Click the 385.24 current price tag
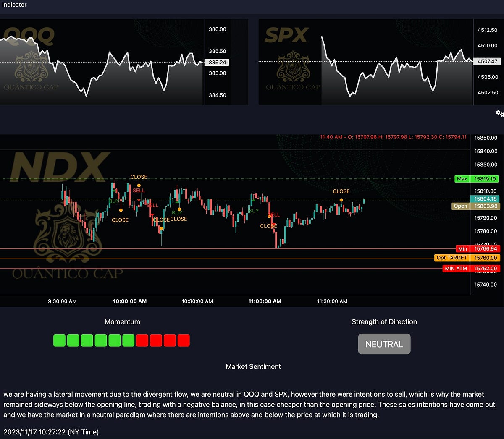The image size is (504, 439). [x=218, y=62]
